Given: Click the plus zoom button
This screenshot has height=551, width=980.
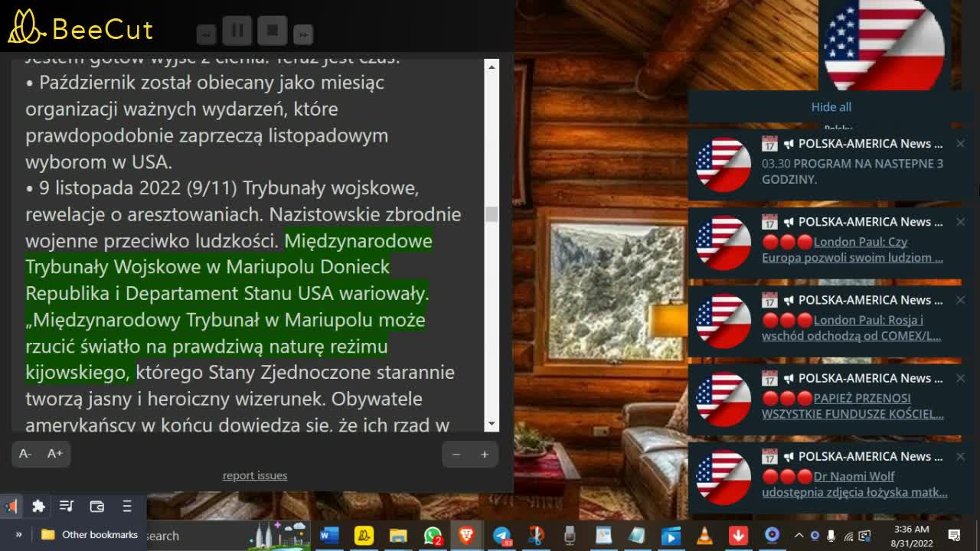Looking at the screenshot, I should coord(484,454).
